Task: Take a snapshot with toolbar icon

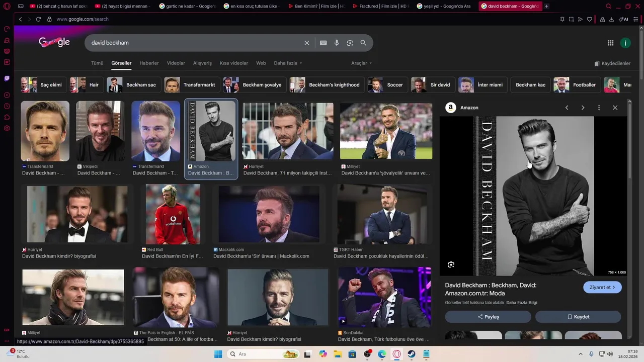Action: point(571,19)
